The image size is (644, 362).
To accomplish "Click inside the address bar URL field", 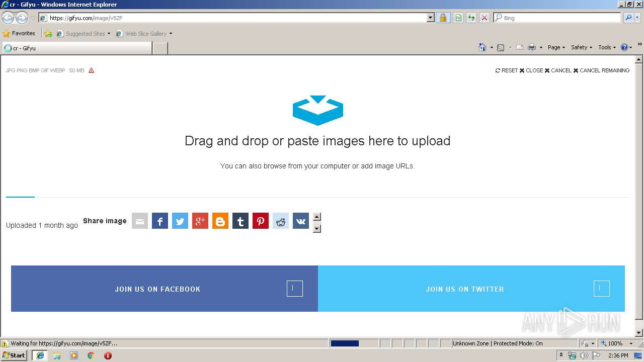I will point(237,18).
